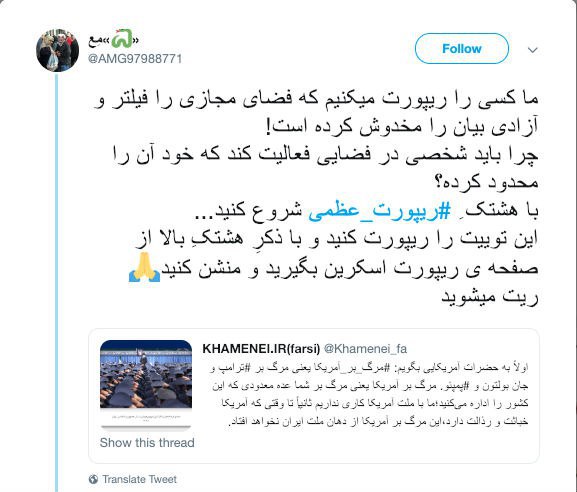Expand the tweet options chevron menu
The height and width of the screenshot is (492, 577).
coord(532,50)
